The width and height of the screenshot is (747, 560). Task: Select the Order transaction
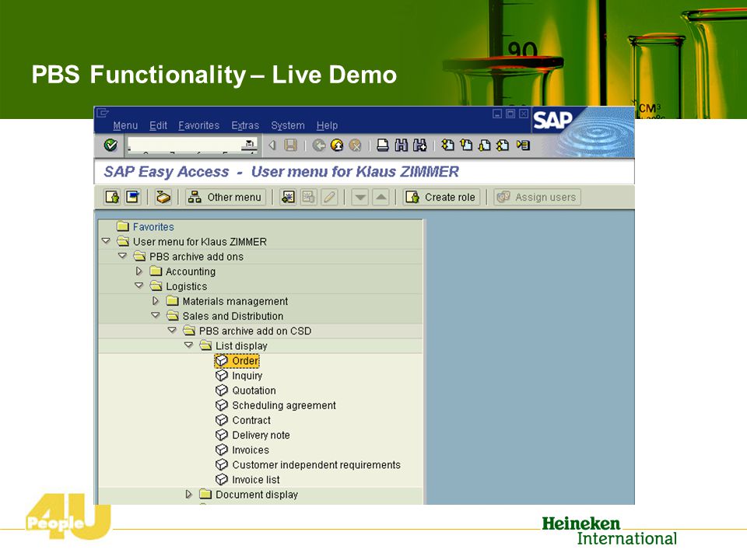(237, 360)
